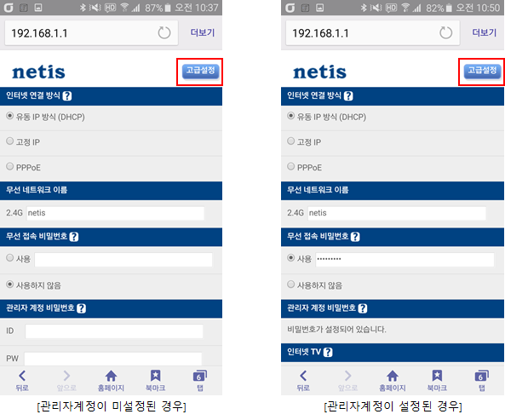Tap the home icon in the left browser
The height and width of the screenshot is (420, 505).
[x=111, y=380]
